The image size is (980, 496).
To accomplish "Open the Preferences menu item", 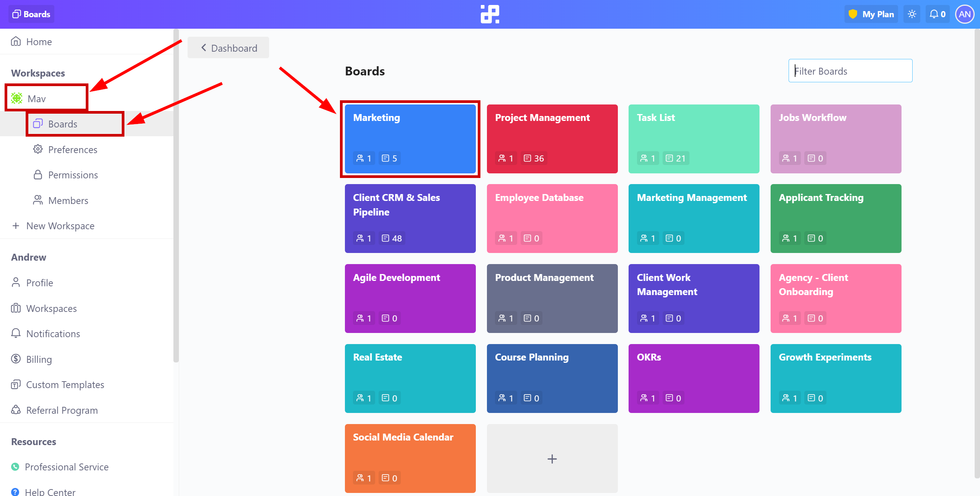I will (x=73, y=149).
